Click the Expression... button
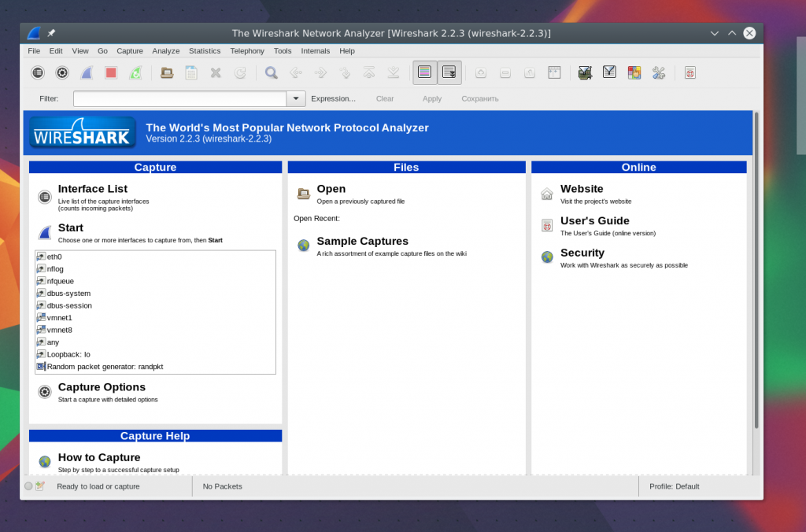The height and width of the screenshot is (532, 806). click(x=333, y=98)
